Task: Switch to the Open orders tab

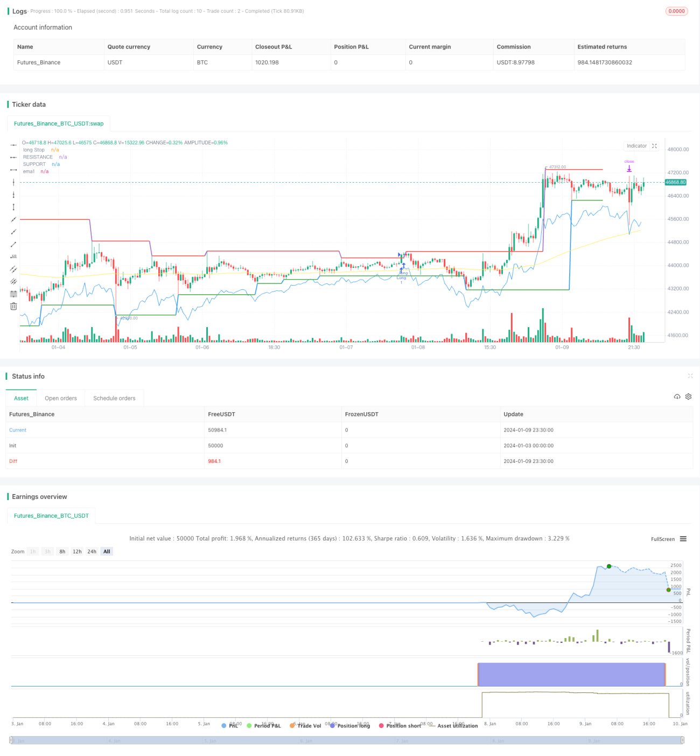Action: click(61, 398)
